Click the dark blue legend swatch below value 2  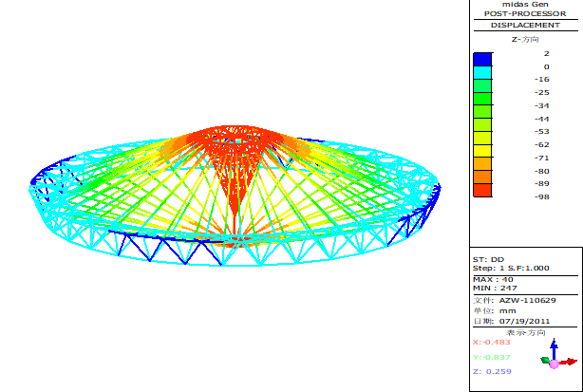[x=482, y=60]
